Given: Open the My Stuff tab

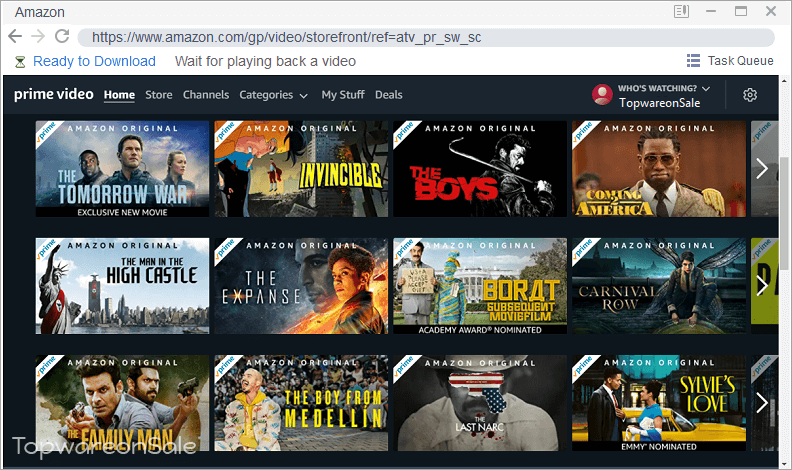Looking at the screenshot, I should point(343,95).
